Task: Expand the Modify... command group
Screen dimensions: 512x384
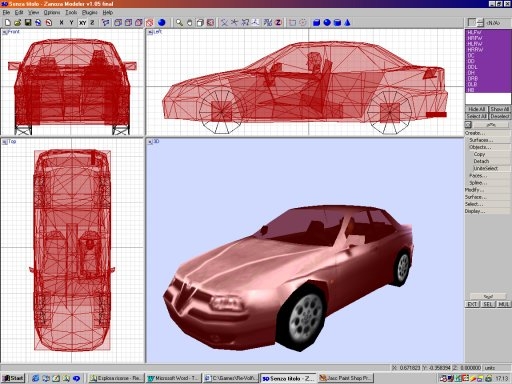Action: [x=488, y=190]
